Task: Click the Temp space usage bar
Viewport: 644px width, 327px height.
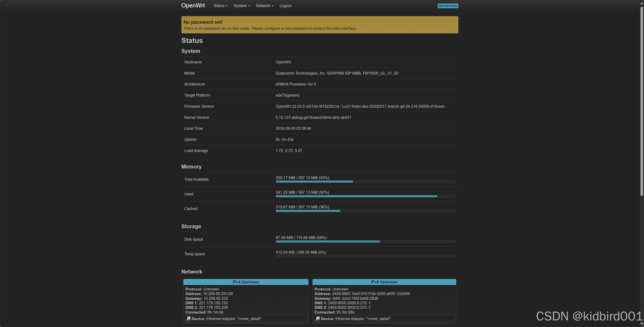Action: click(365, 256)
